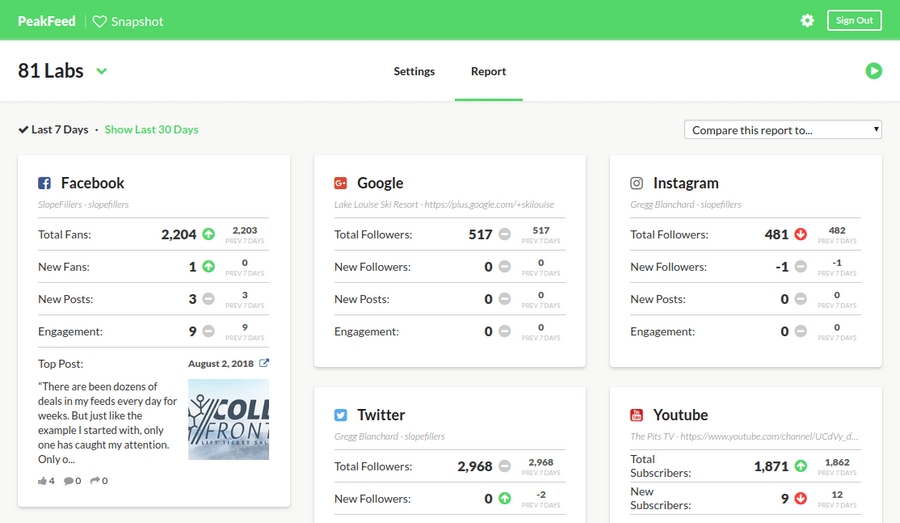Click the Twitter total followers value 2,968
Screen dimensions: 900x523
[x=475, y=466]
